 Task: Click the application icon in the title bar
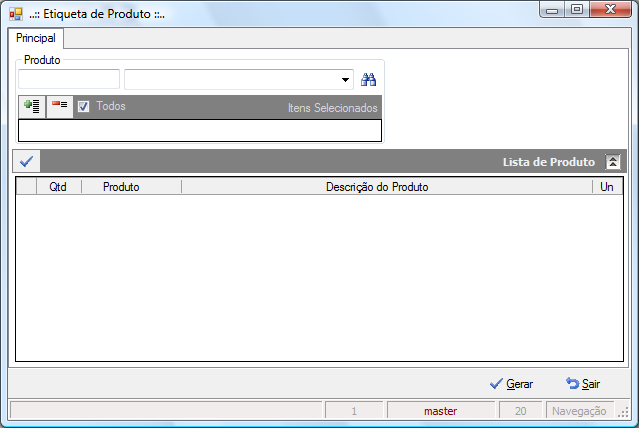pyautogui.click(x=16, y=14)
